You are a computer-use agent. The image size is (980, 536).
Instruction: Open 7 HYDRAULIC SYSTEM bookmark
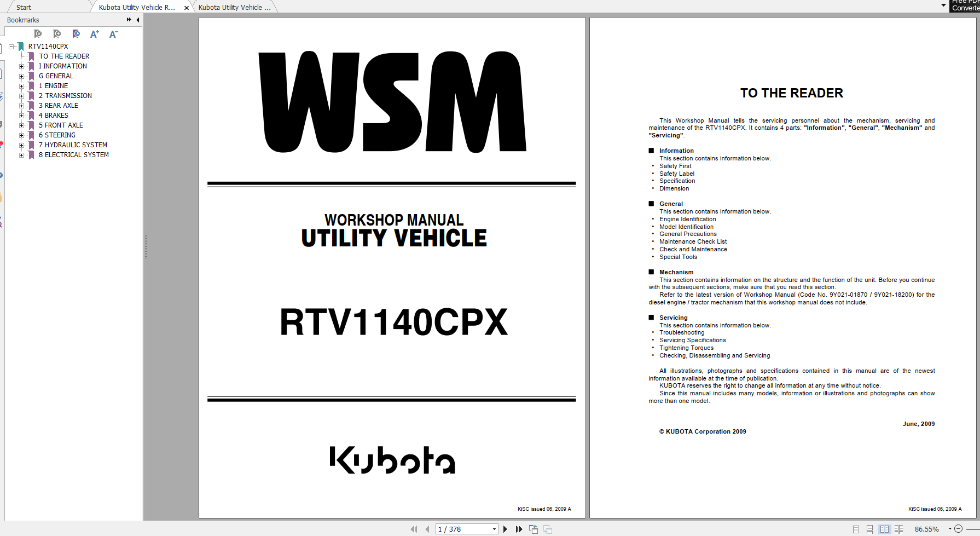(73, 145)
